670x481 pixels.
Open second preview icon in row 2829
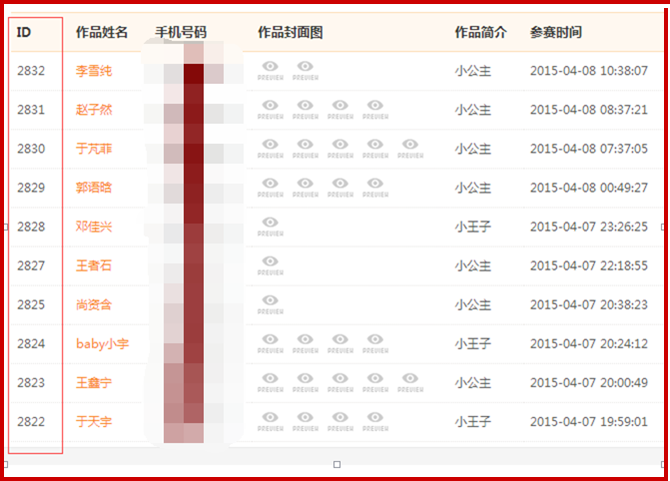tap(305, 186)
